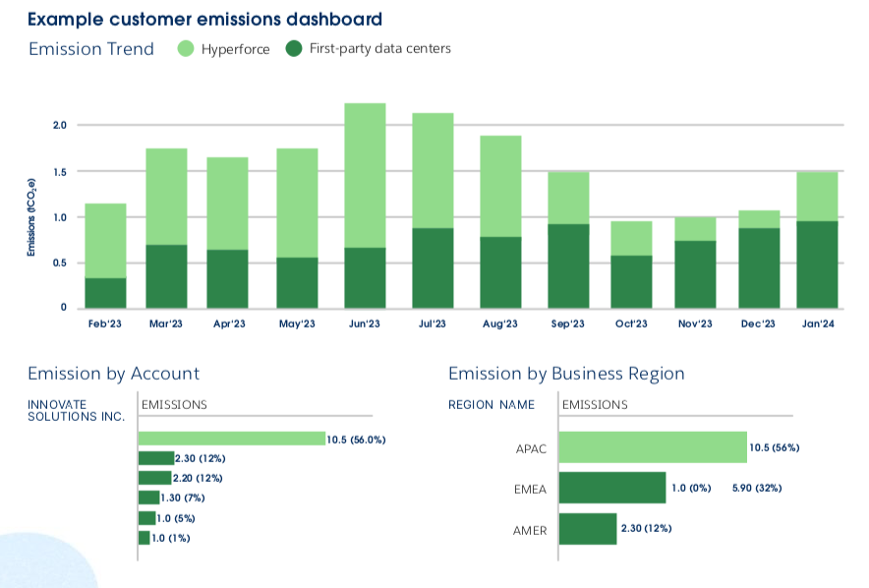Click the Hyperforce segment of the Mar'23 bar
869x588 pixels.
click(x=166, y=197)
